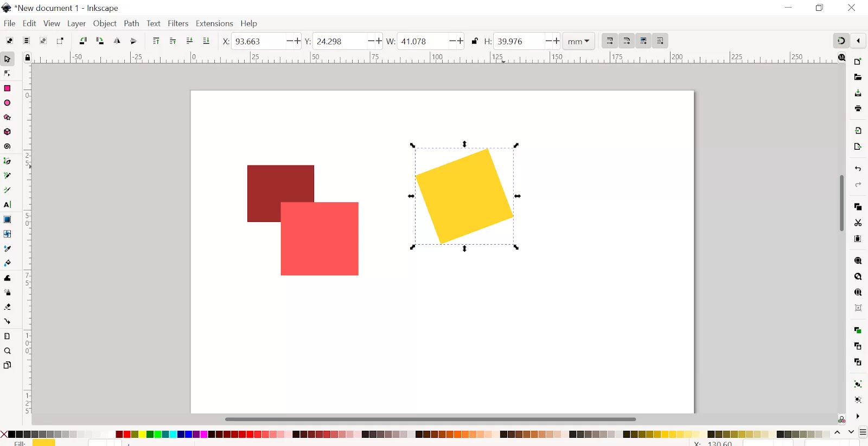Click the vertical canvas scrollbar

[841, 203]
